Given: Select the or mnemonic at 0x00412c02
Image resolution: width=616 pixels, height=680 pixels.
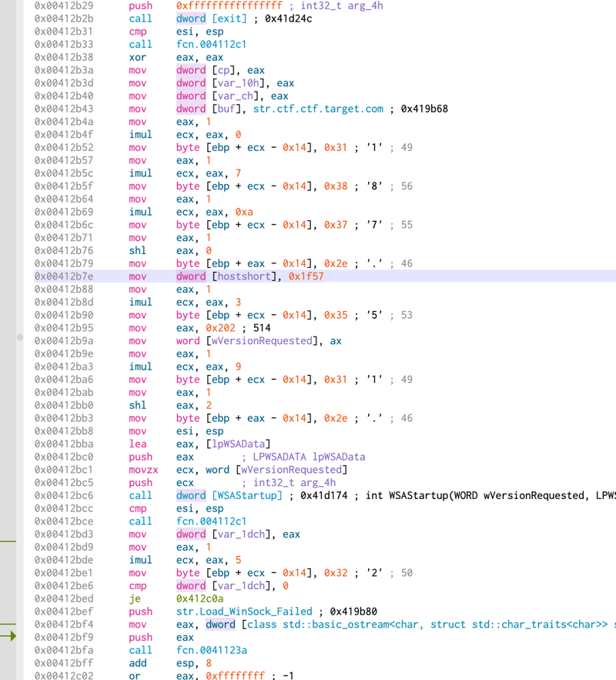Looking at the screenshot, I should [135, 675].
